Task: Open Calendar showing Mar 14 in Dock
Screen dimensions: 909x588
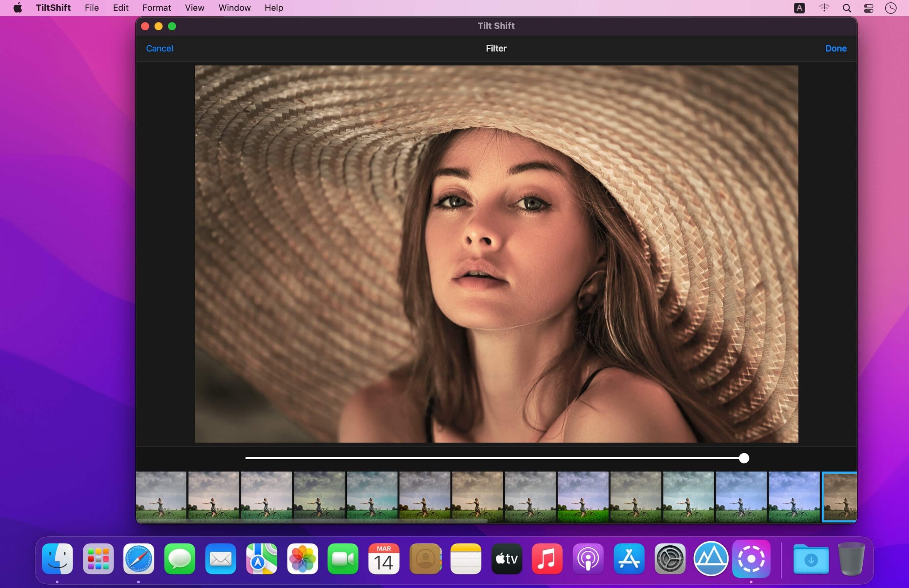Action: pyautogui.click(x=384, y=558)
